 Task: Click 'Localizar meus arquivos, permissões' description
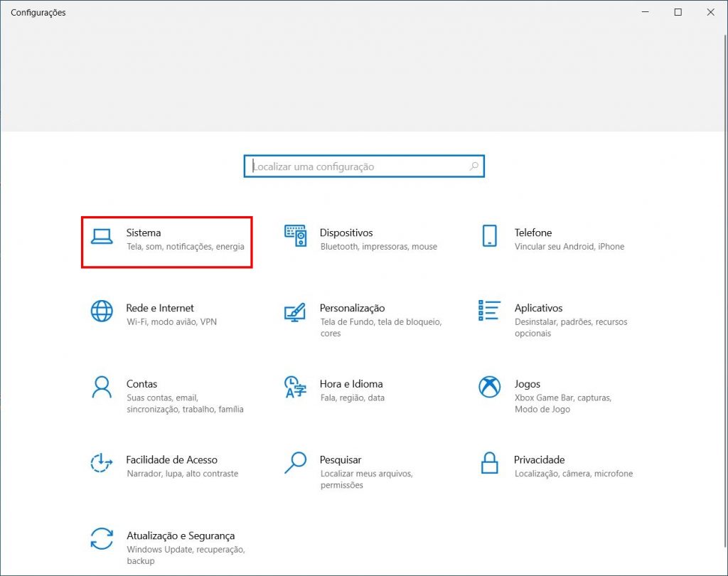point(366,479)
